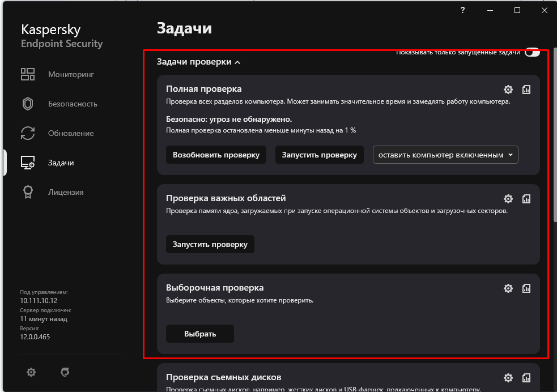Image resolution: width=557 pixels, height=392 pixels.
Task: Click Запустить проверку for Проверка важных областей
Action: pos(210,244)
